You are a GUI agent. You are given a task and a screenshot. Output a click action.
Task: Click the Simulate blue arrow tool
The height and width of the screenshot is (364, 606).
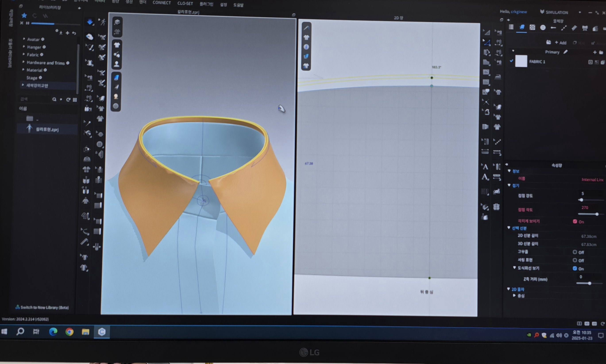point(90,22)
